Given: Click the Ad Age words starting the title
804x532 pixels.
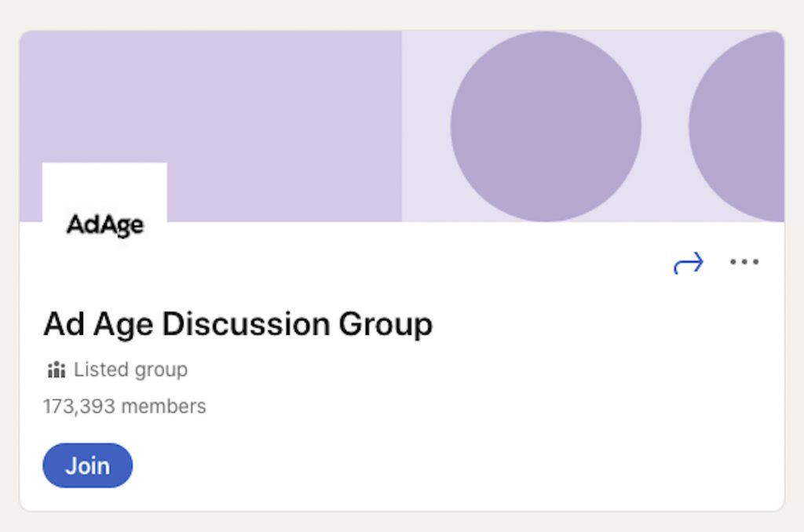Looking at the screenshot, I should 98,325.
